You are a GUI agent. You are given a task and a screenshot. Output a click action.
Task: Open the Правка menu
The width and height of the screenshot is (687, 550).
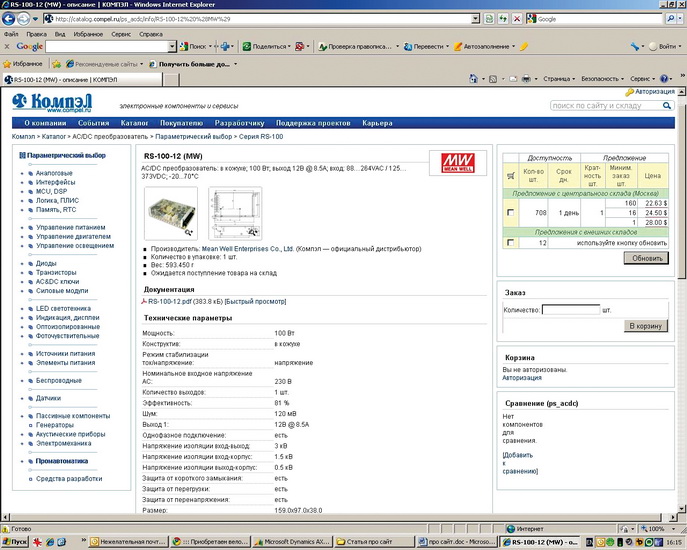coord(36,34)
